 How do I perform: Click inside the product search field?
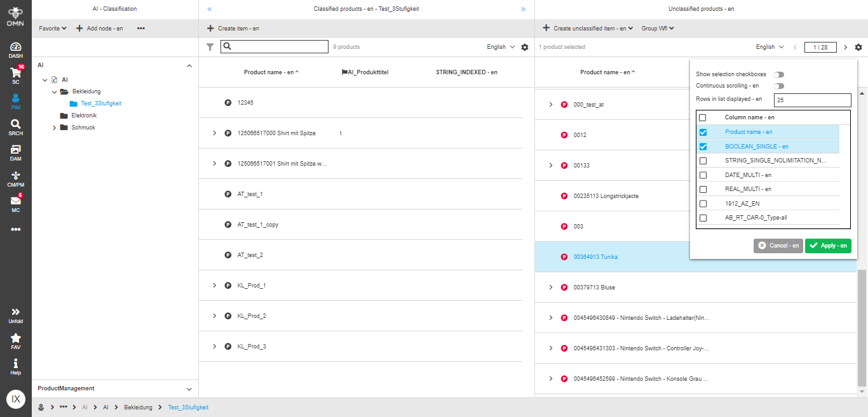tap(273, 46)
